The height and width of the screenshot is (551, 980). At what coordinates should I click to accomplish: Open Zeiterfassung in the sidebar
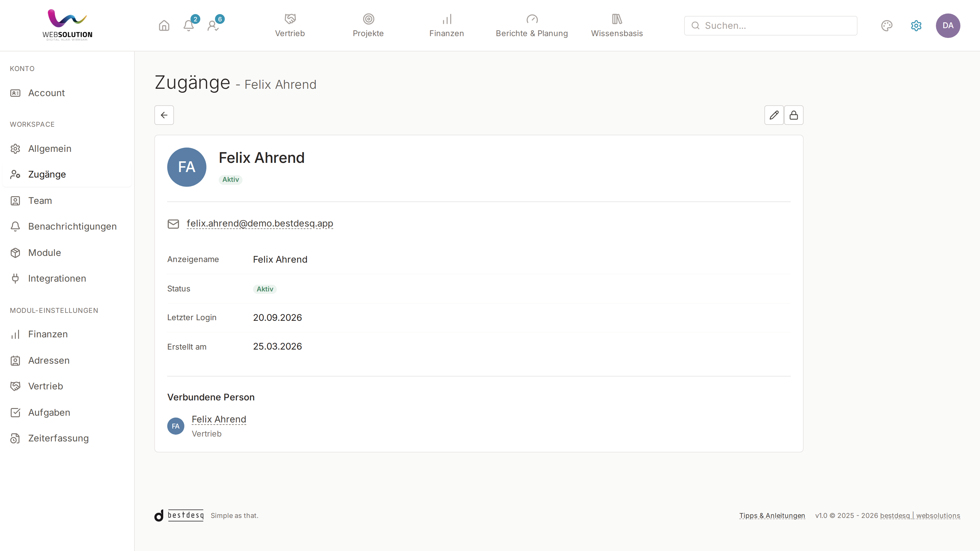[x=67, y=438]
